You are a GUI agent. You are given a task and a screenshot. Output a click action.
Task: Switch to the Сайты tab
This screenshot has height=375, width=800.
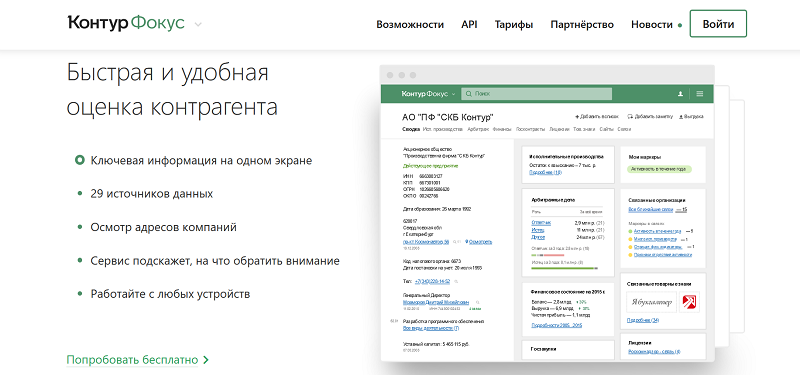(x=606, y=130)
